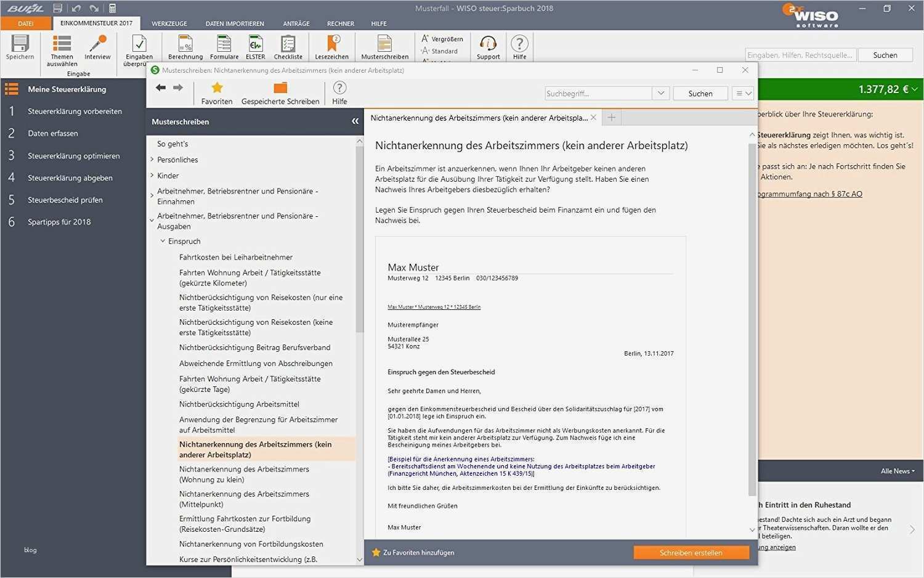Open the DATEN IMPORTIEREN ribbon tab
This screenshot has height=578, width=924.
click(235, 23)
